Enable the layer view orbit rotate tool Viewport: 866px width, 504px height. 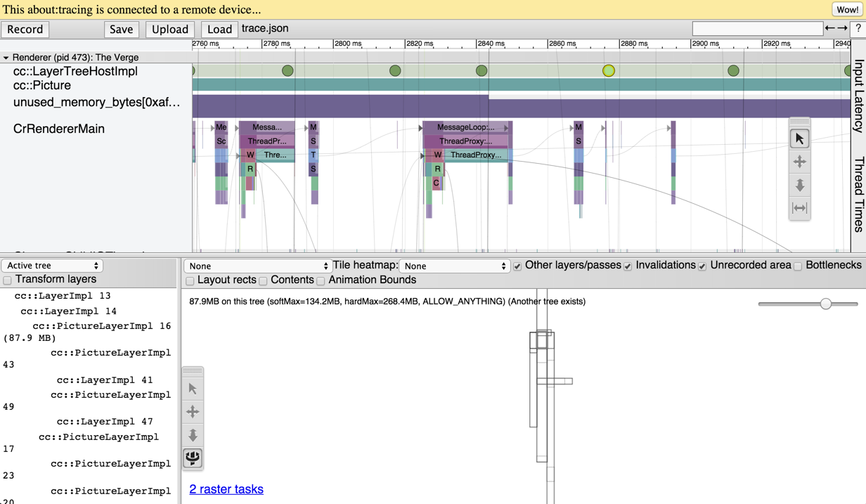pyautogui.click(x=193, y=458)
